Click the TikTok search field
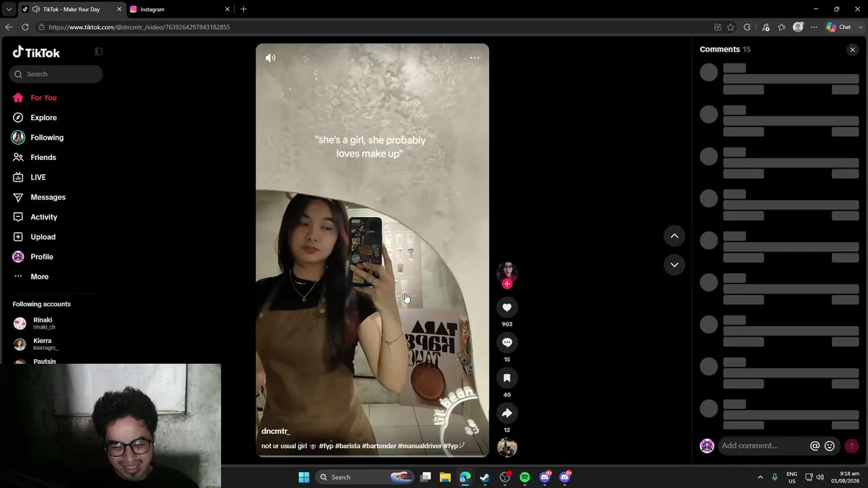The height and width of the screenshot is (488, 868). click(x=56, y=74)
